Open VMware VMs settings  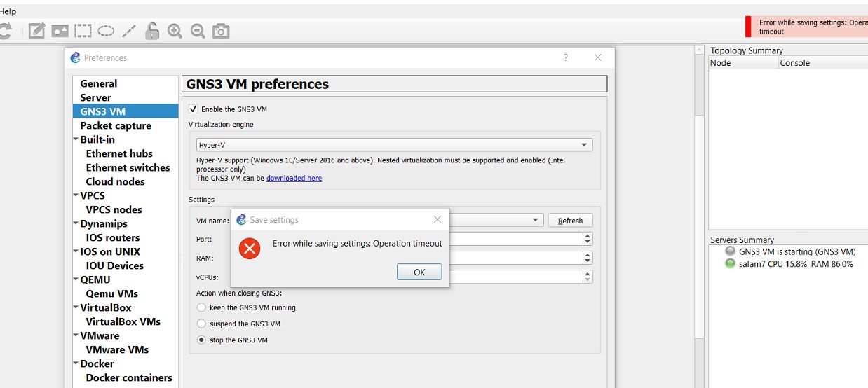(117, 349)
